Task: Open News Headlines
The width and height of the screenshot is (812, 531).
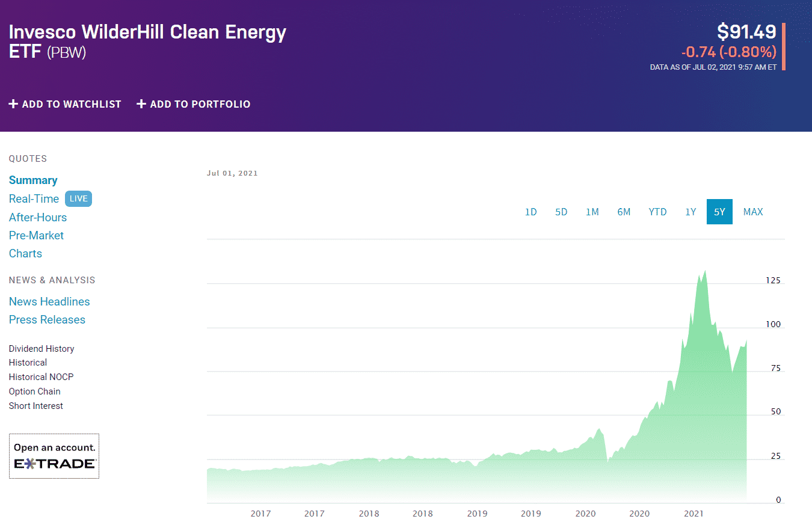Action: (49, 301)
